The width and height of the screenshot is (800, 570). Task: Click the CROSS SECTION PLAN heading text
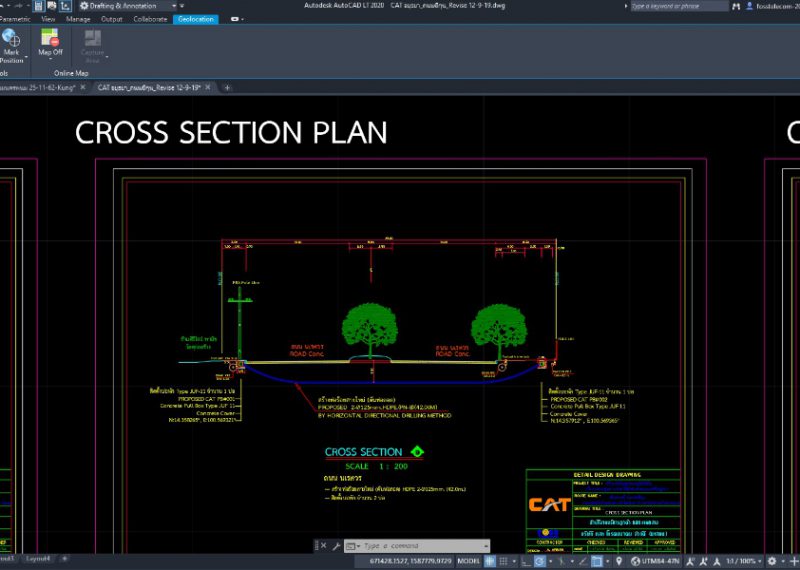point(231,133)
